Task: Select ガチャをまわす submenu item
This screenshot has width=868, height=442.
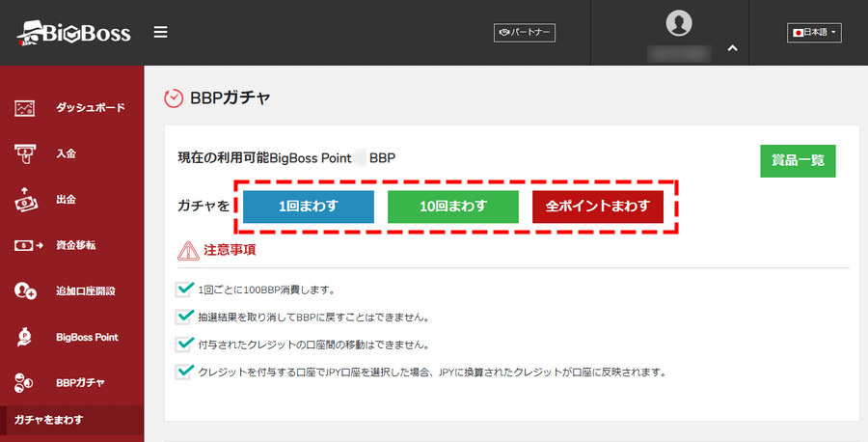Action: [72, 420]
